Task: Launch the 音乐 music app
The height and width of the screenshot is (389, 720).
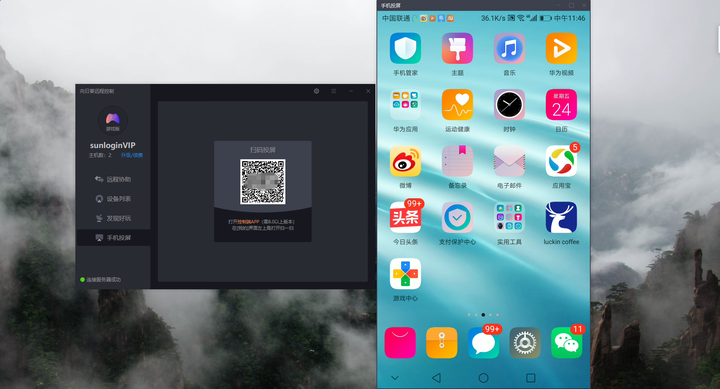Action: coord(509,48)
